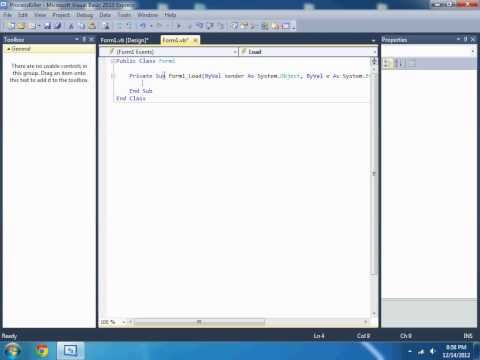This screenshot has width=480, height=360.
Task: Open the Data menu
Action: coord(105,15)
